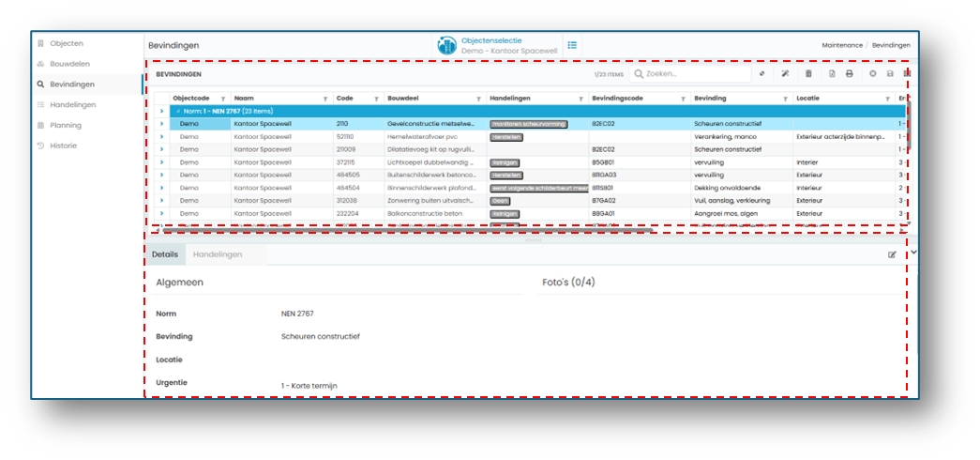Image resolution: width=980 pixels, height=460 pixels.
Task: Click the column chooser icon in toolbar
Action: click(908, 74)
